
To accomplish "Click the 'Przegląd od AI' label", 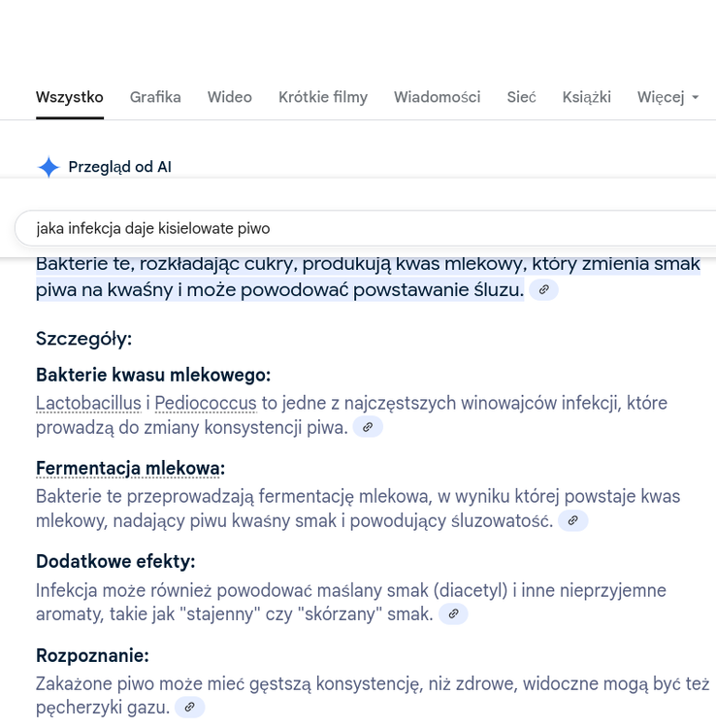I will click(119, 167).
